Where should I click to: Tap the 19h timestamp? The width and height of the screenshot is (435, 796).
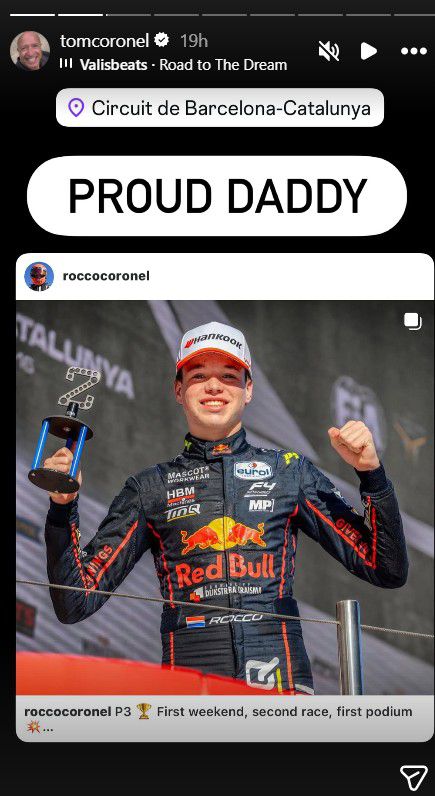click(x=194, y=41)
